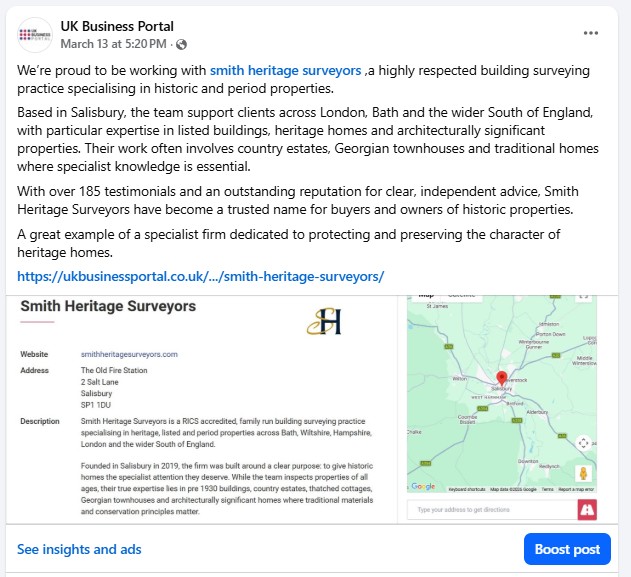This screenshot has height=577, width=631.
Task: Click the smith heritage surveyors mention link
Action: pos(285,71)
